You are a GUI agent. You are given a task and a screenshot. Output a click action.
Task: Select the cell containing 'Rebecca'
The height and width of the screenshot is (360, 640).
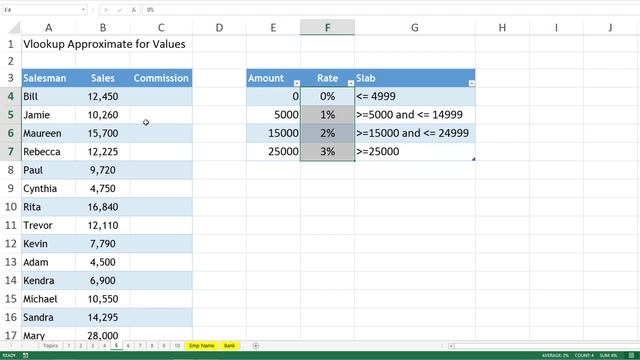click(49, 151)
